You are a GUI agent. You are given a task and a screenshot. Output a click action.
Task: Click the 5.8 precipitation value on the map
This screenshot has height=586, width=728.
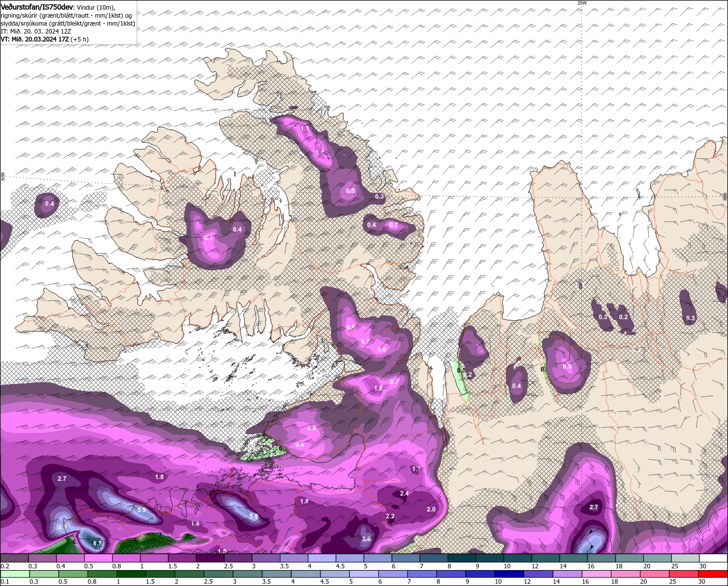click(x=254, y=517)
